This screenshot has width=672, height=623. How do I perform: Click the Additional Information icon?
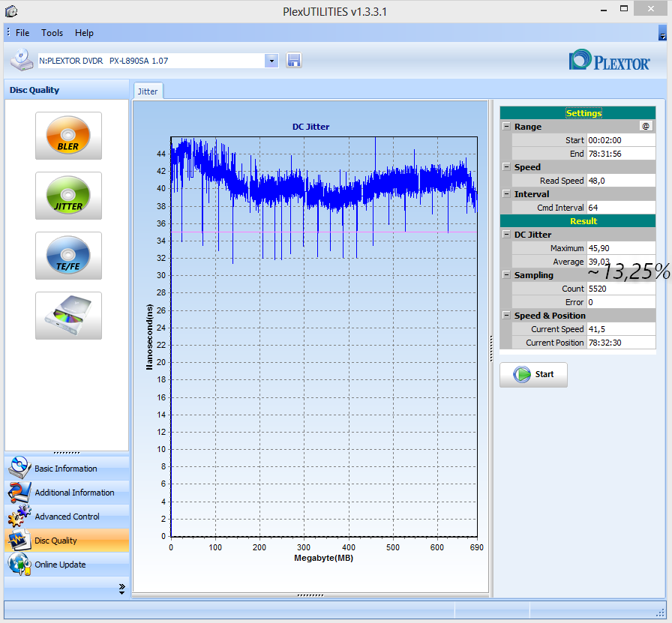pyautogui.click(x=19, y=493)
